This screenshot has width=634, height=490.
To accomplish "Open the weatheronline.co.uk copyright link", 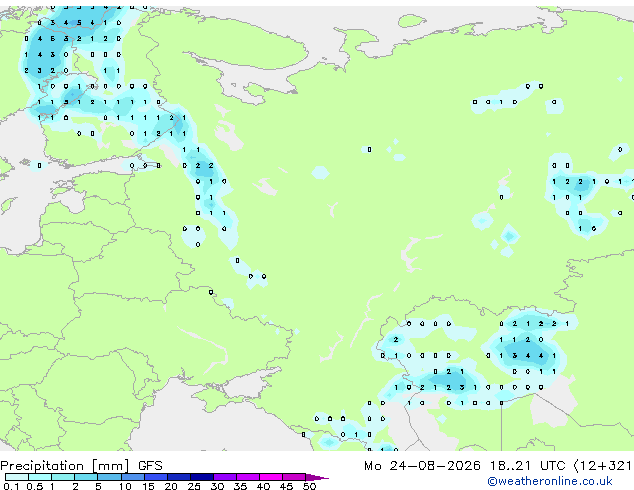I will coord(550,481).
